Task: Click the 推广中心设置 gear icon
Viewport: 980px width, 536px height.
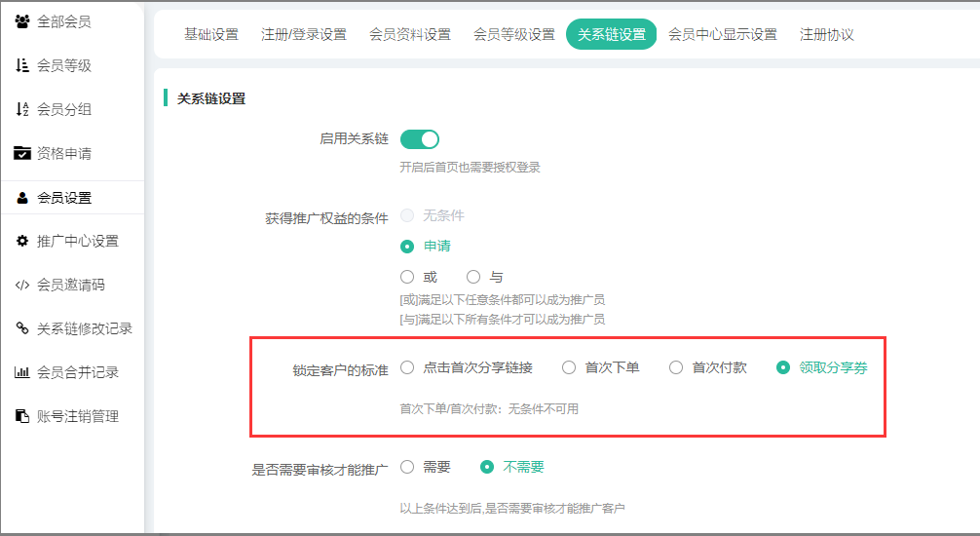Action: point(22,241)
